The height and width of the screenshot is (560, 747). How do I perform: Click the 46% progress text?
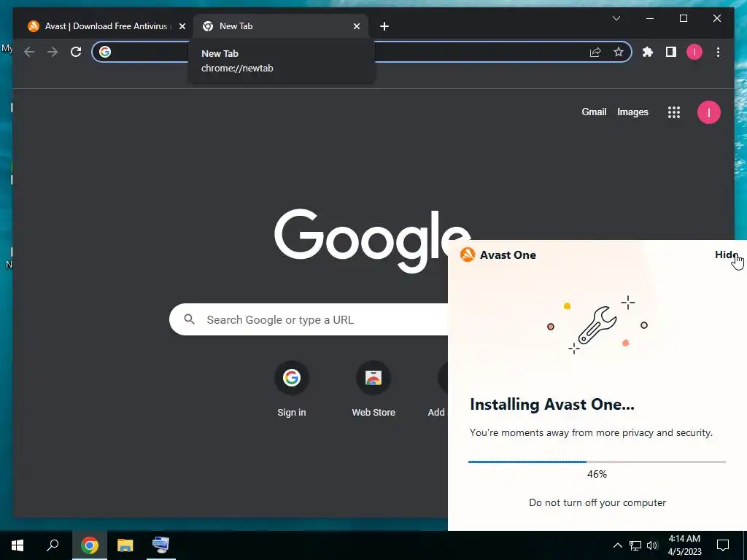click(597, 474)
